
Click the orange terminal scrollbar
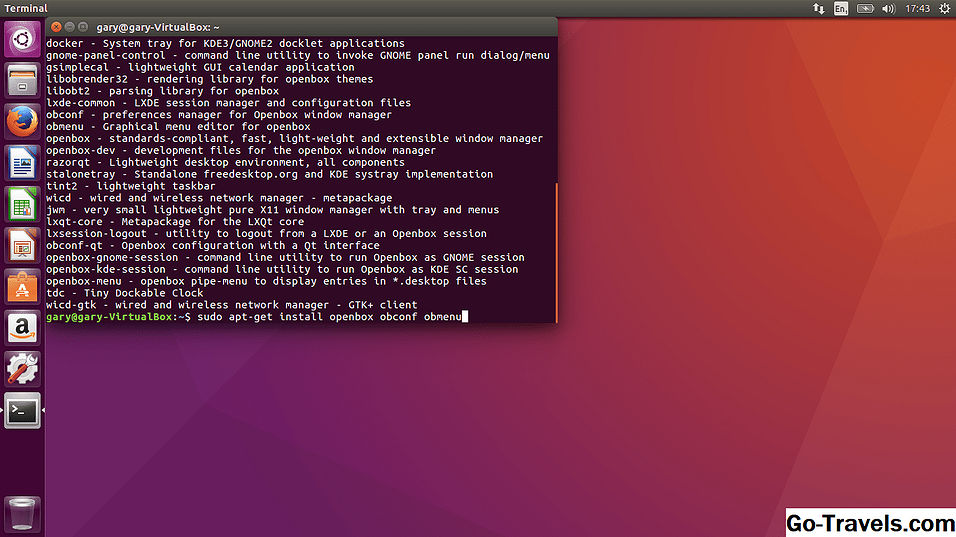(x=556, y=253)
